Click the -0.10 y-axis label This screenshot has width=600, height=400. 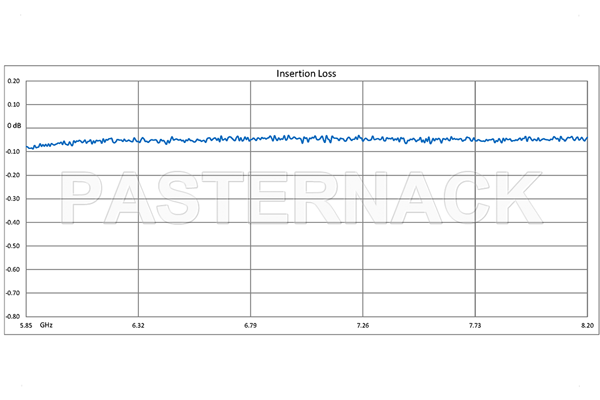coord(13,151)
